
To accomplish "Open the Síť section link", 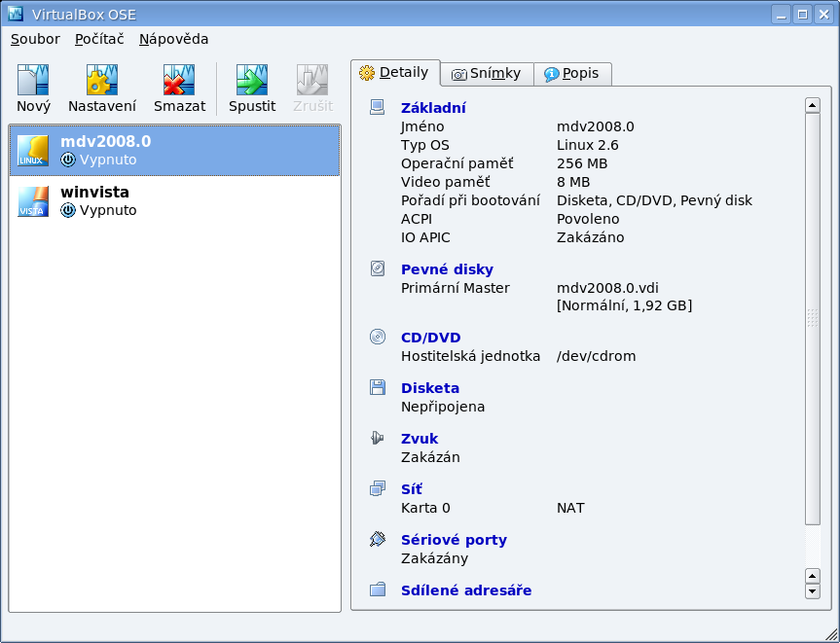I will coord(412,488).
